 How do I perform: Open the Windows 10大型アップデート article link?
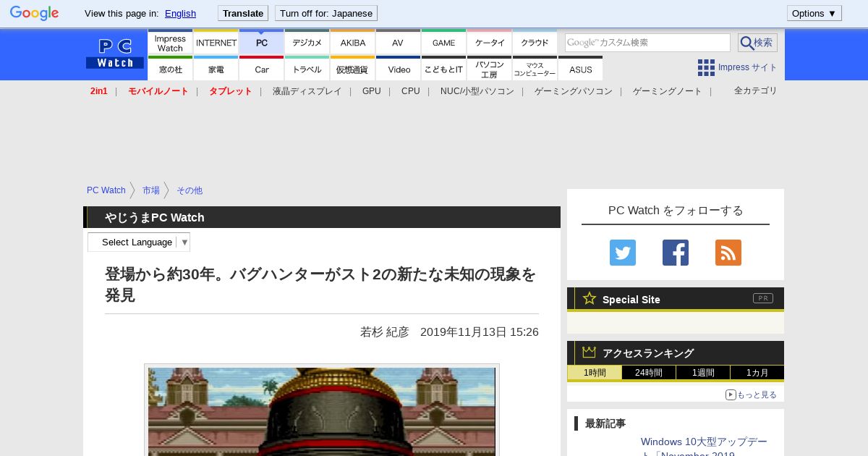tap(705, 447)
